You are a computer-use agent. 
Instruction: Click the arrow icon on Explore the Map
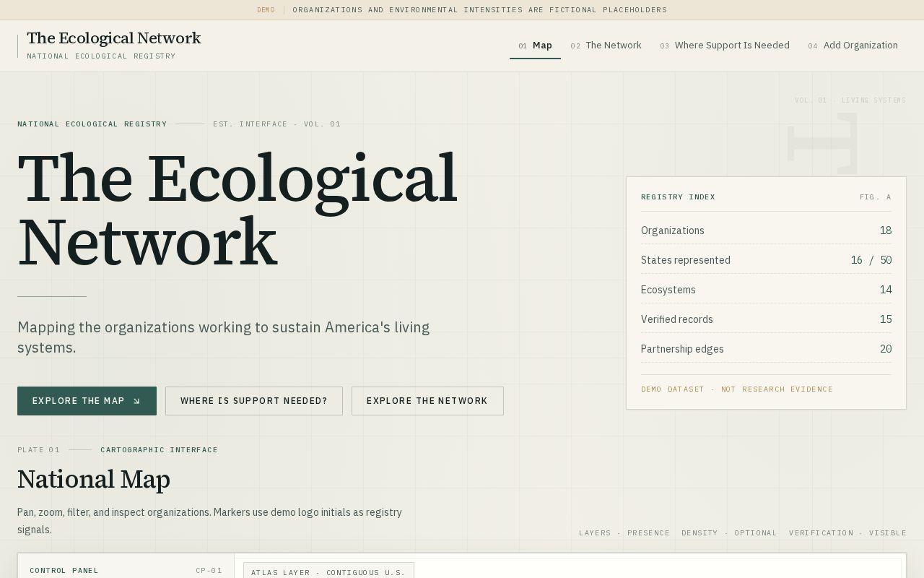tap(136, 401)
